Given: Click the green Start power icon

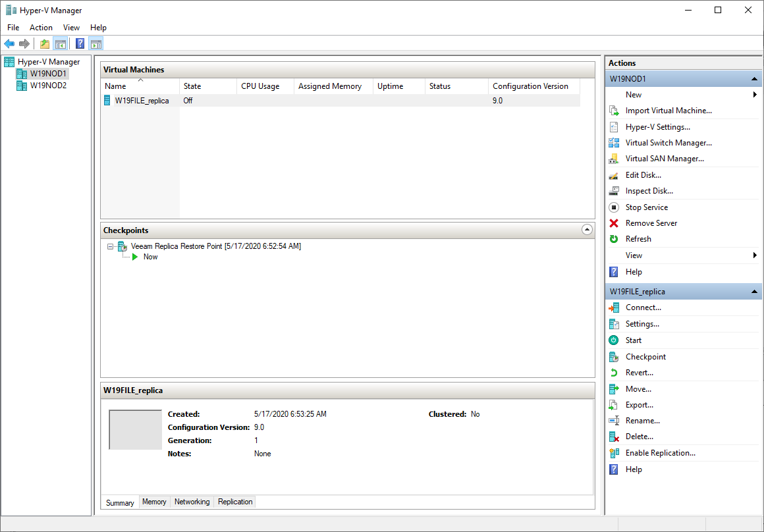Looking at the screenshot, I should point(614,340).
